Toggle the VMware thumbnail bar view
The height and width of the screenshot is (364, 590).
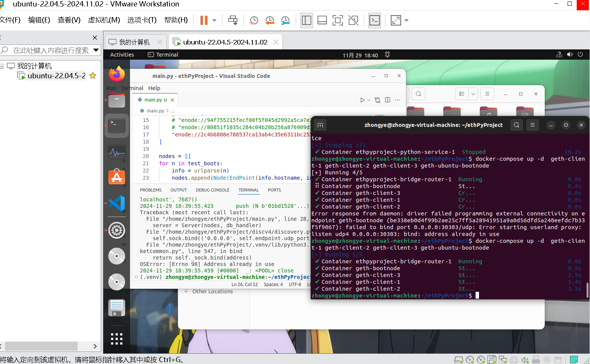tap(322, 21)
